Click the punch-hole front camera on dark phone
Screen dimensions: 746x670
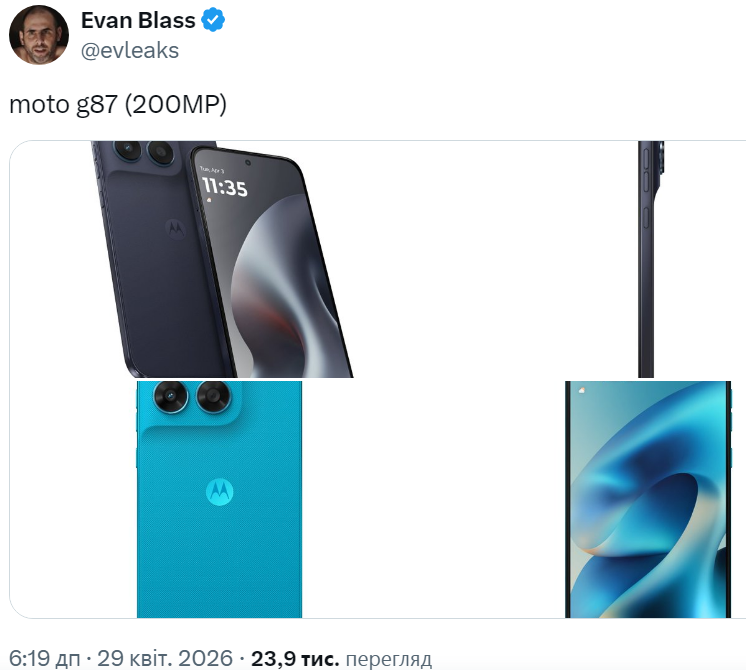[247, 163]
